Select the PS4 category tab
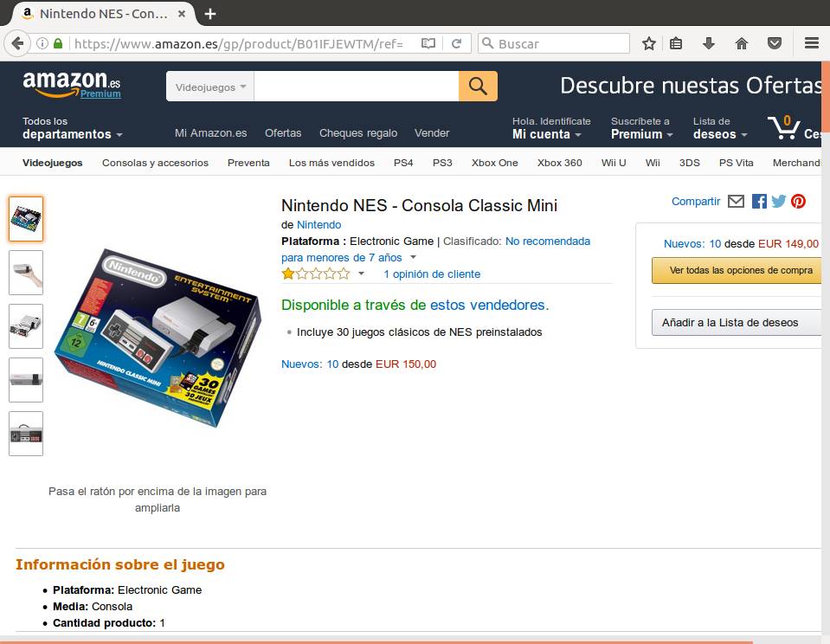830x644 pixels. point(403,163)
